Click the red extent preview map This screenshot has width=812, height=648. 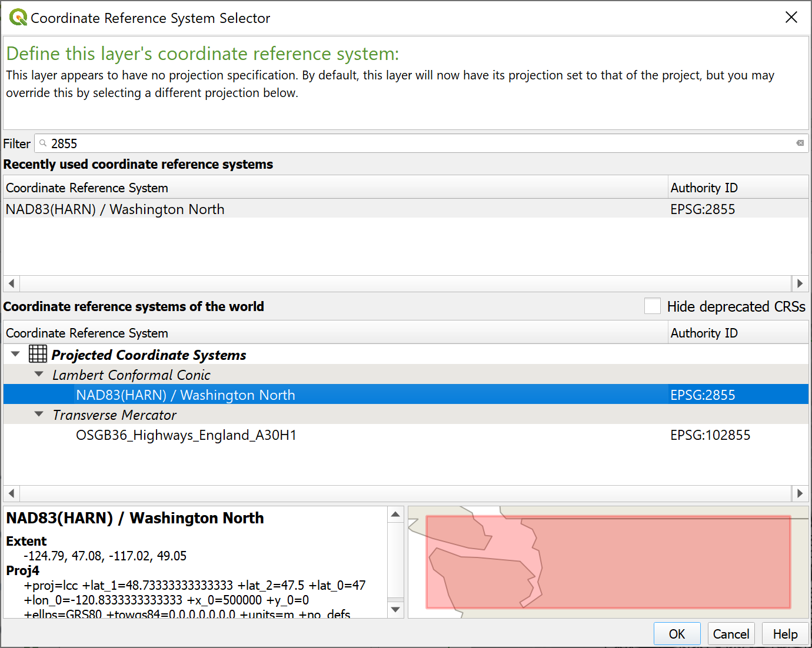pyautogui.click(x=608, y=562)
